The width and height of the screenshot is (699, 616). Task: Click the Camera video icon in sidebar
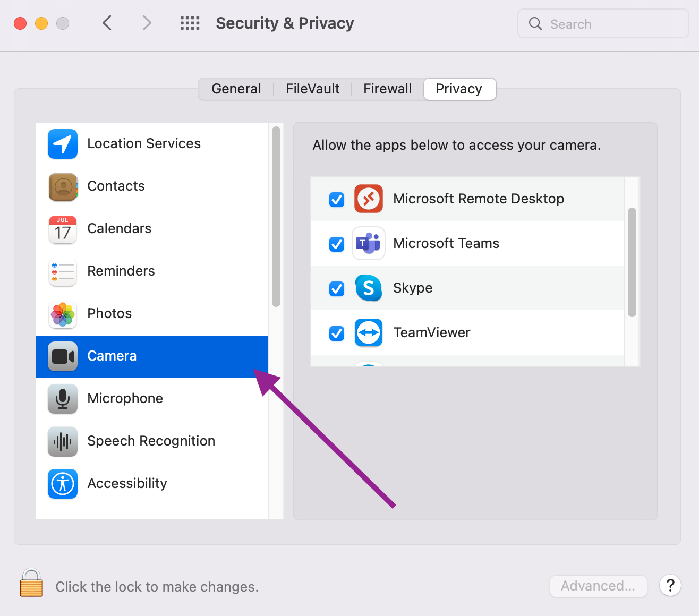click(x=63, y=356)
